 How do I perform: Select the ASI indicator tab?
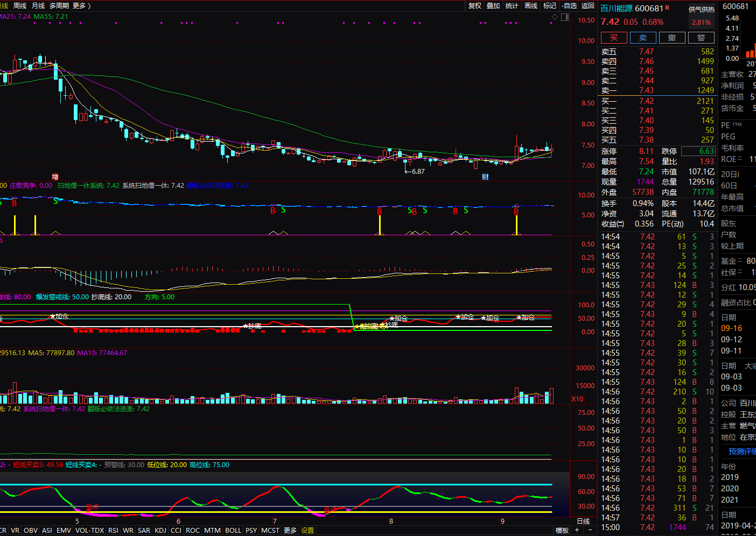47,530
